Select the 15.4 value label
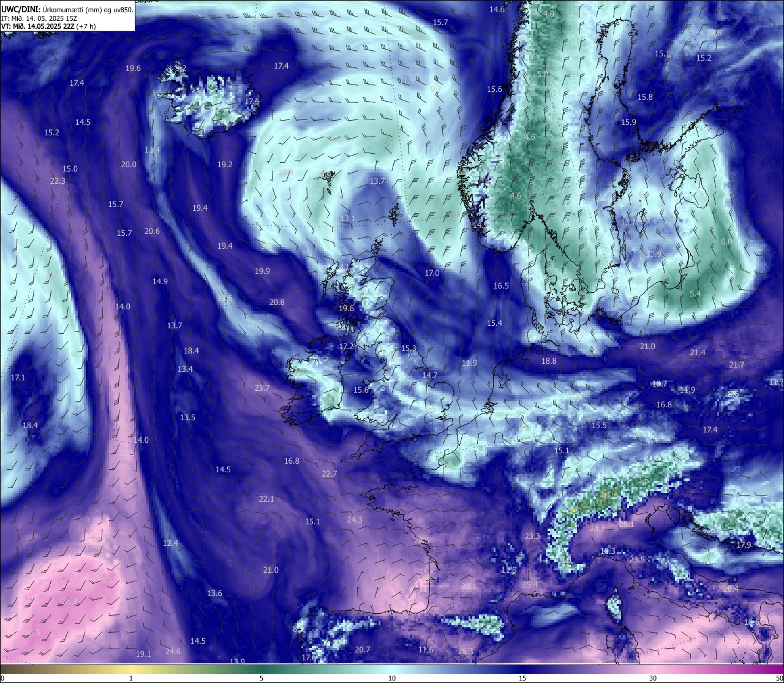The width and height of the screenshot is (784, 683). point(494,323)
